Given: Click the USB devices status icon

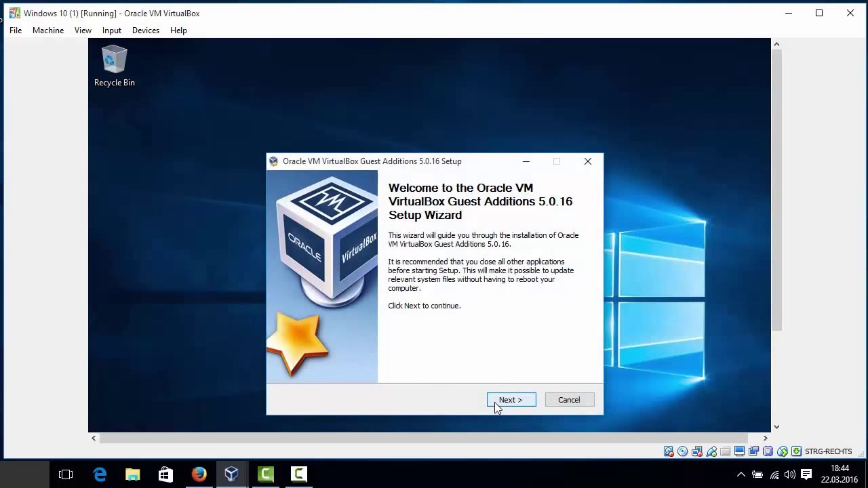Looking at the screenshot, I should point(711,451).
